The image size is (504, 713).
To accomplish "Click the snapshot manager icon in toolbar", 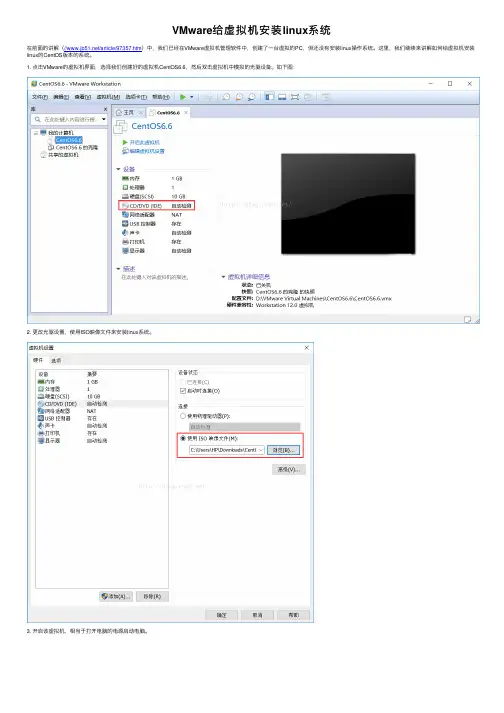I will 252,97.
